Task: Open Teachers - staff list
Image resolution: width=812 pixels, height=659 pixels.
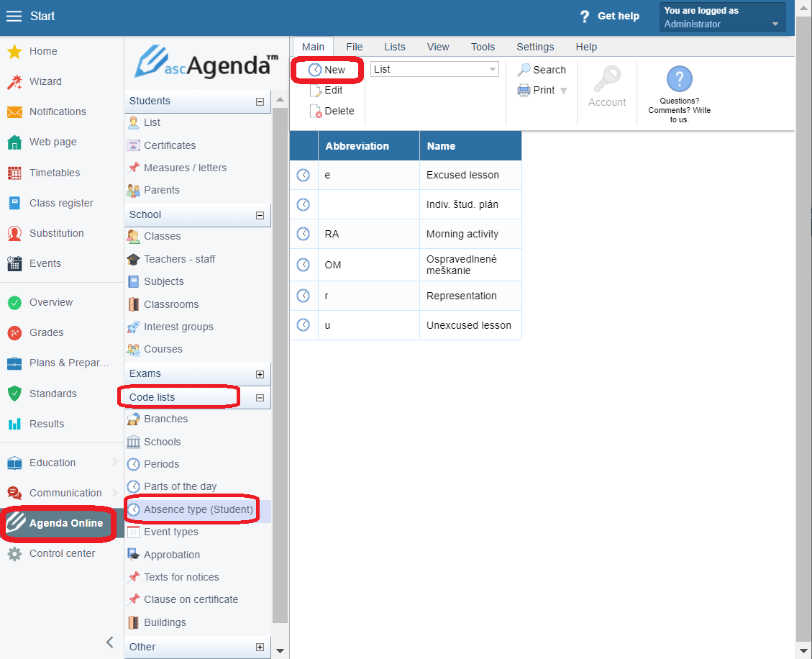Action: (179, 259)
